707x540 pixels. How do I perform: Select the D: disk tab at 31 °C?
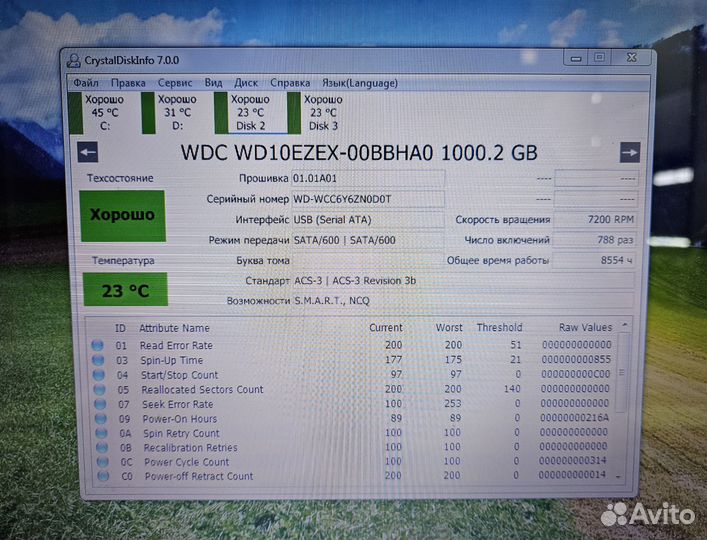click(176, 112)
